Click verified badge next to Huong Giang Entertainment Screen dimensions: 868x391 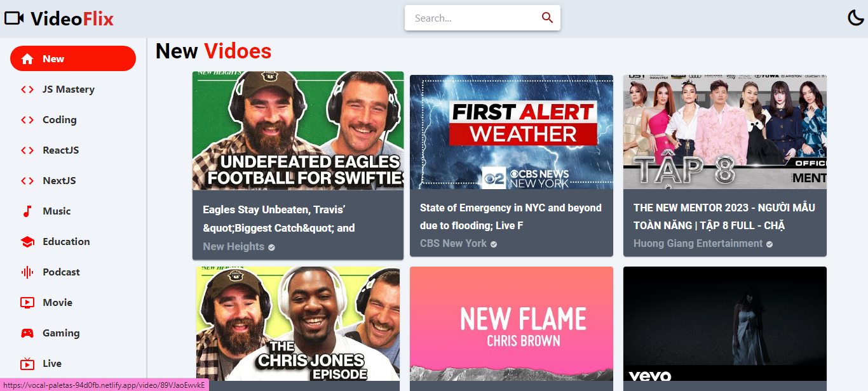tap(770, 244)
